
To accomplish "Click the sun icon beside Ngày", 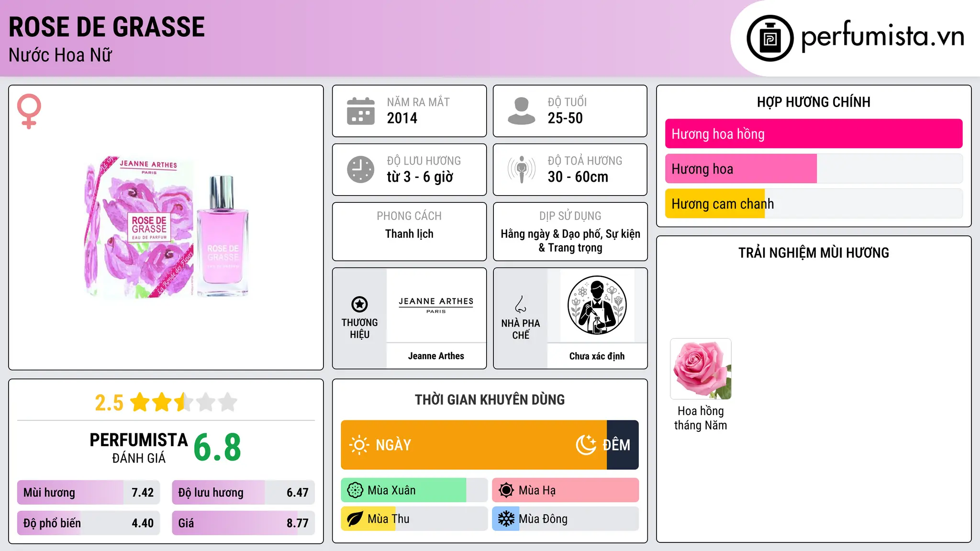I will [359, 445].
